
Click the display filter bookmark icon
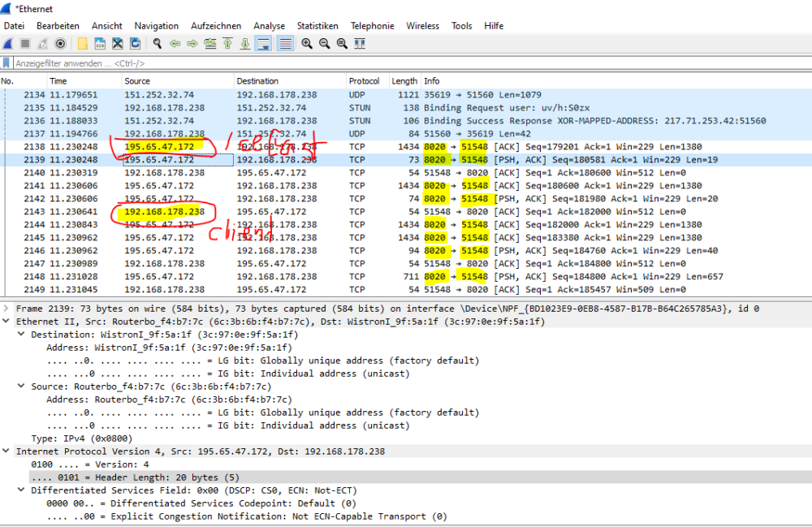click(x=7, y=63)
